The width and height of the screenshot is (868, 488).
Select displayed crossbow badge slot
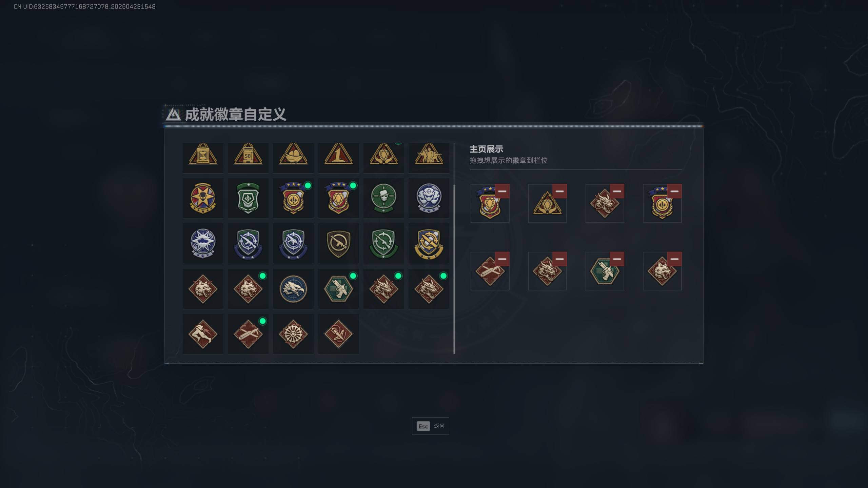point(490,271)
